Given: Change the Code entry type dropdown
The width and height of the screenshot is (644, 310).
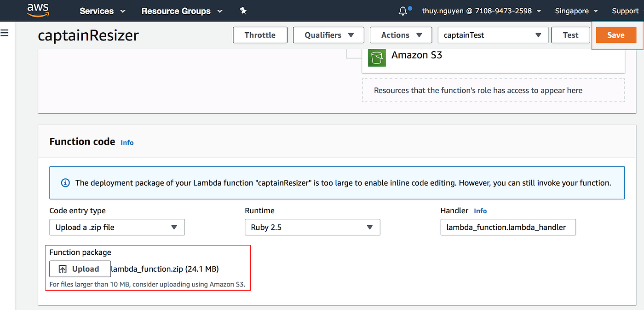Looking at the screenshot, I should [117, 227].
